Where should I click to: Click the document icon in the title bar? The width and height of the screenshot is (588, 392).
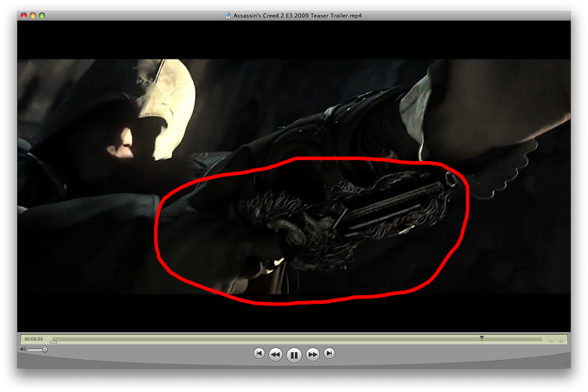coord(227,16)
